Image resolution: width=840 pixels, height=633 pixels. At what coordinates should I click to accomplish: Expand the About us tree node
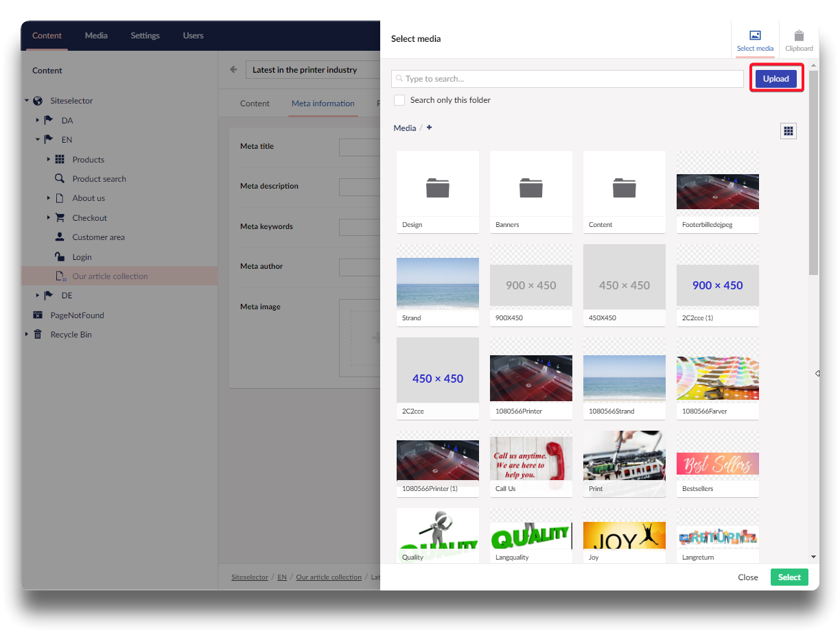[49, 198]
